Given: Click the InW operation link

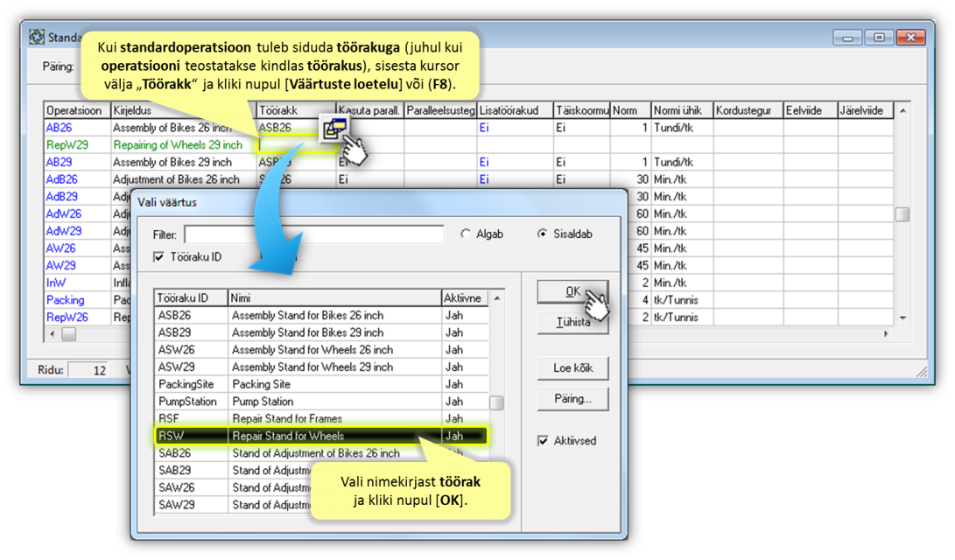Looking at the screenshot, I should [x=56, y=283].
